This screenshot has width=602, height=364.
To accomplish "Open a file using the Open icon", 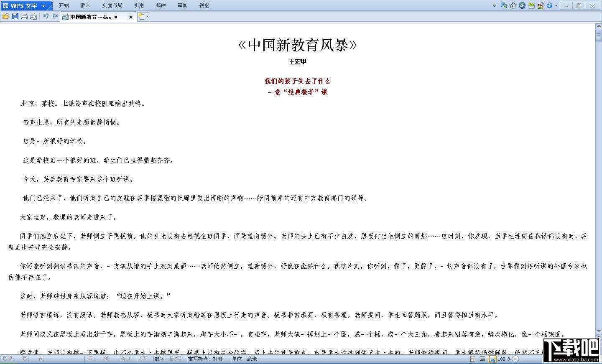I will [x=5, y=16].
